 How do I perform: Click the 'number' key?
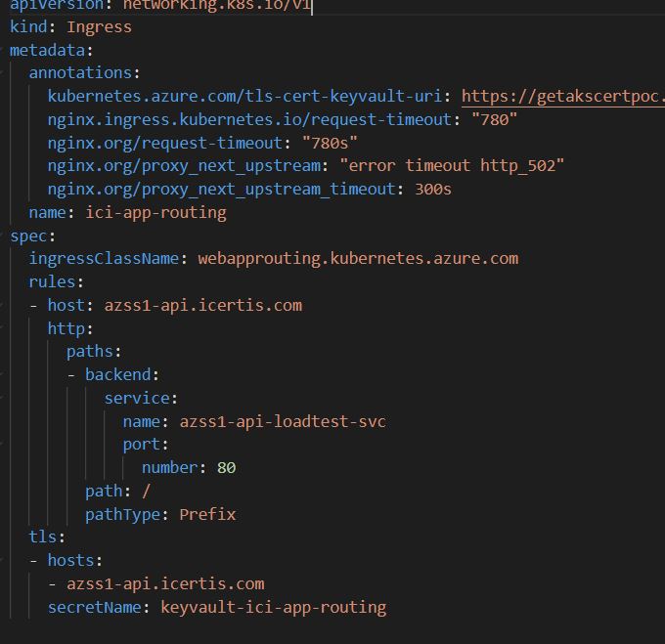169,468
